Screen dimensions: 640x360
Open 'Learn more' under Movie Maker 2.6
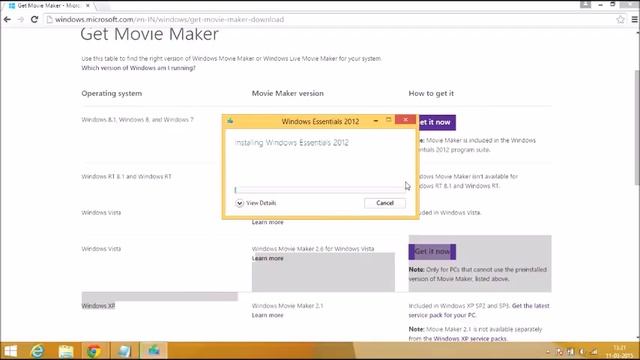click(x=267, y=258)
